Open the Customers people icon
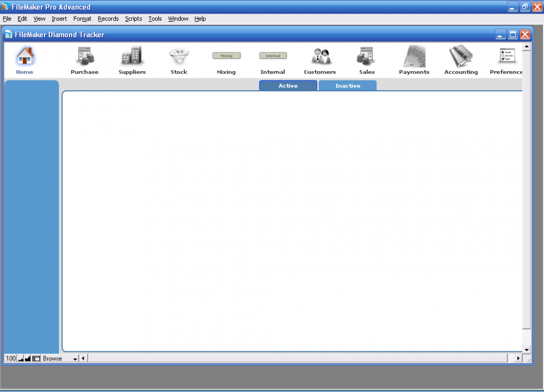The image size is (544, 392). tap(320, 56)
